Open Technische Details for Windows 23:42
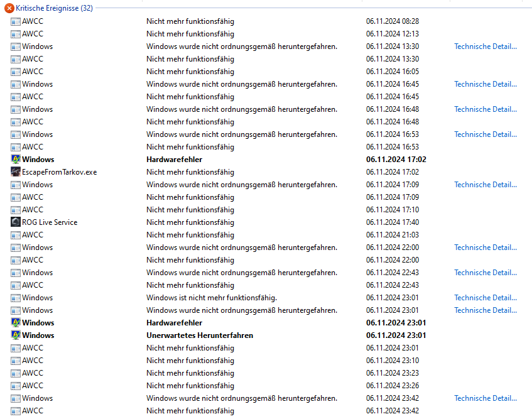Screen dimensions: 532x419 (x=486, y=398)
